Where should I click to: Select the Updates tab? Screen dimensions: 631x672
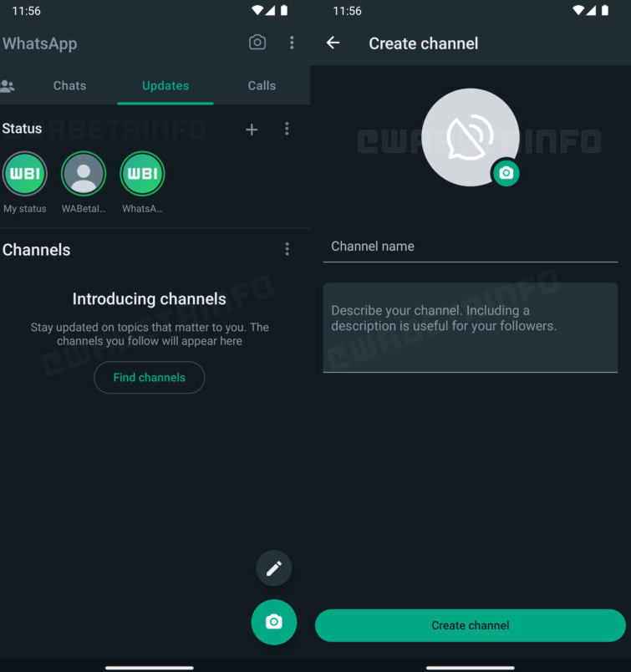(165, 85)
